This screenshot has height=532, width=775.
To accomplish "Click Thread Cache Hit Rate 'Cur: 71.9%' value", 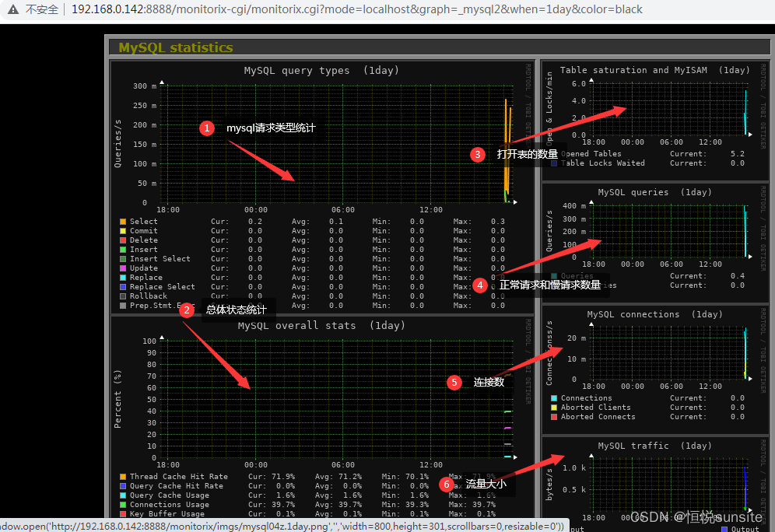I will point(272,477).
